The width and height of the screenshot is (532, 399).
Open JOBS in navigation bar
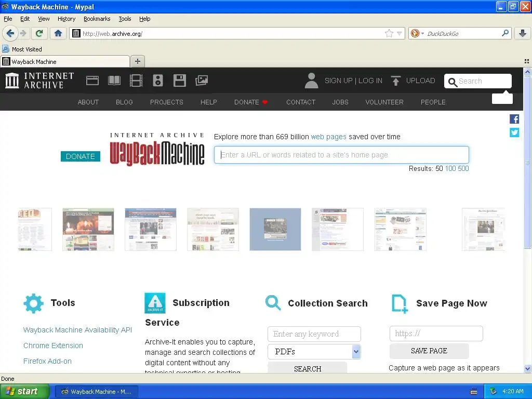tap(340, 102)
